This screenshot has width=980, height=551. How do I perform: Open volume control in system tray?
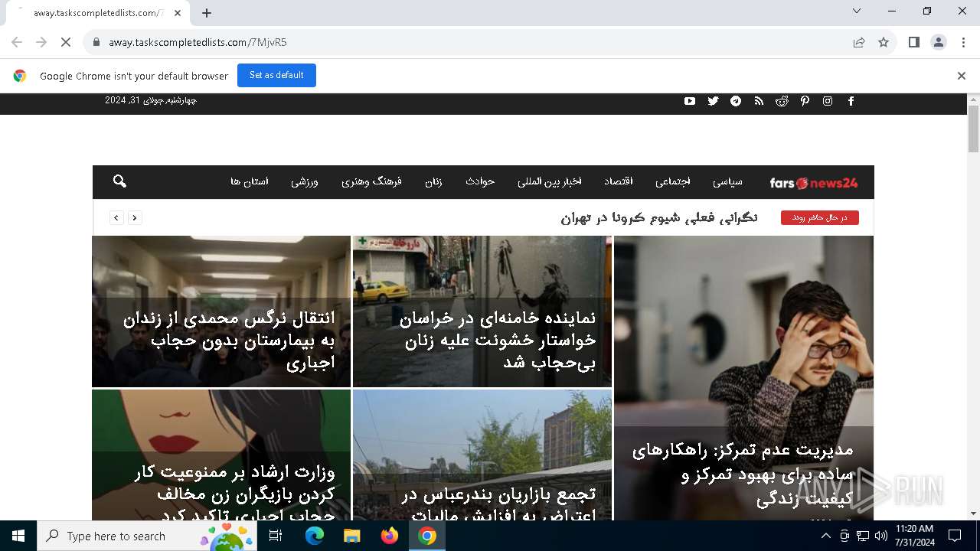point(880,536)
